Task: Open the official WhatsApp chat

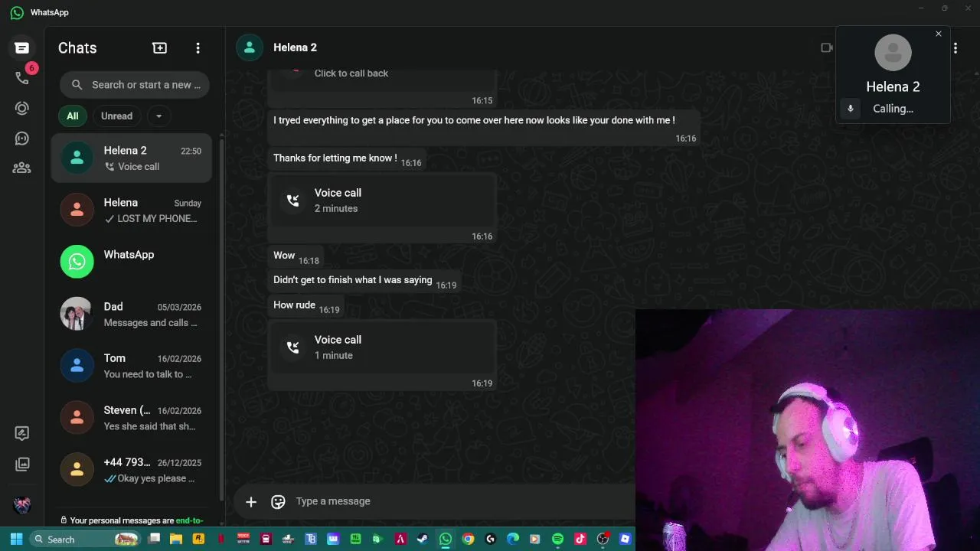Action: pyautogui.click(x=131, y=262)
